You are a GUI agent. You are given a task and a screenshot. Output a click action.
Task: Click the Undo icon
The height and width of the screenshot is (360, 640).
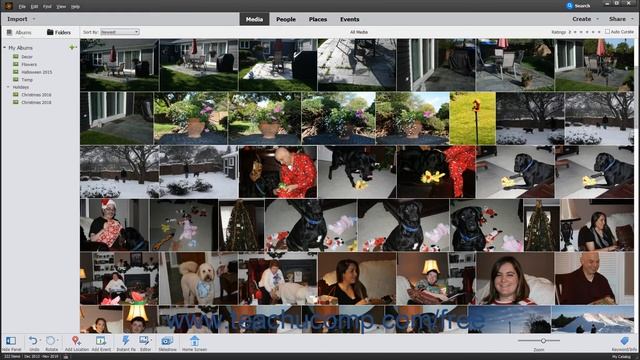tap(32, 340)
